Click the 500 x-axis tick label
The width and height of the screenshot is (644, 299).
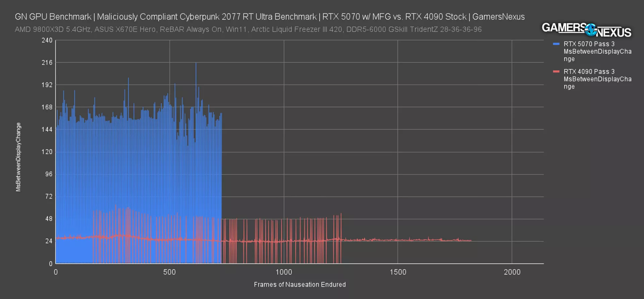tap(169, 272)
